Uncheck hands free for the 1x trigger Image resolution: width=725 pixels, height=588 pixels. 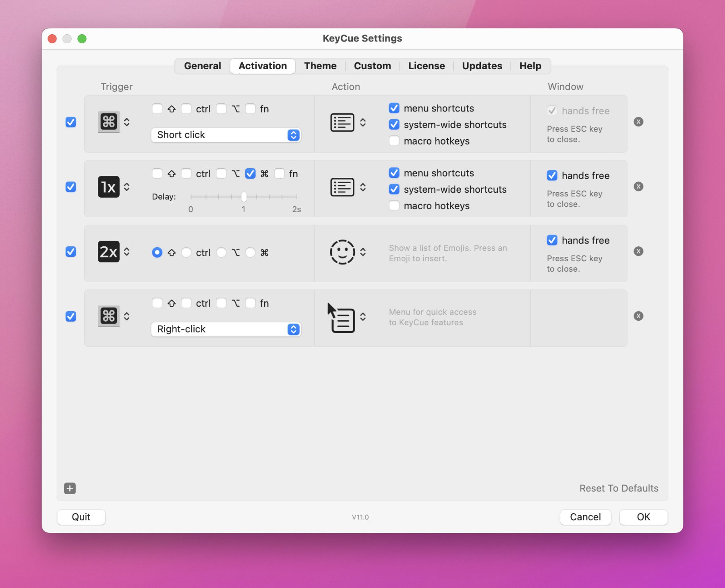click(552, 175)
